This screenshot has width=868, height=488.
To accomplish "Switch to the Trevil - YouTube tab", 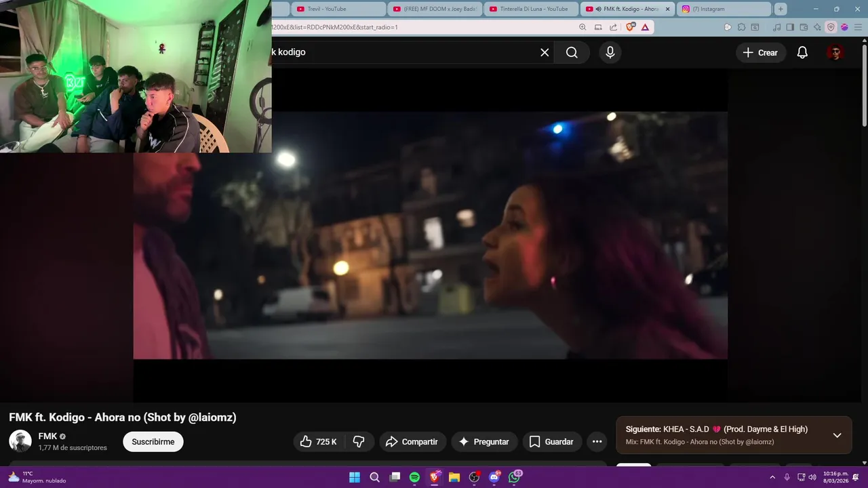I will 339,9.
